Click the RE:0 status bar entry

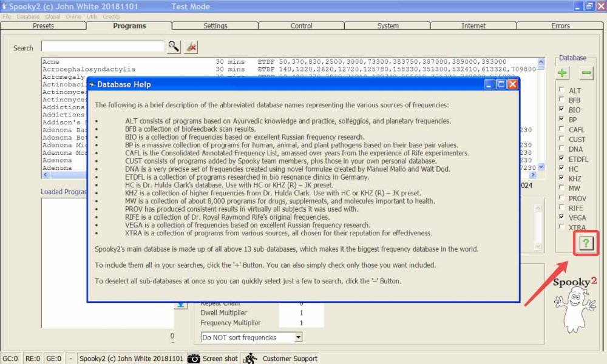tap(33, 359)
